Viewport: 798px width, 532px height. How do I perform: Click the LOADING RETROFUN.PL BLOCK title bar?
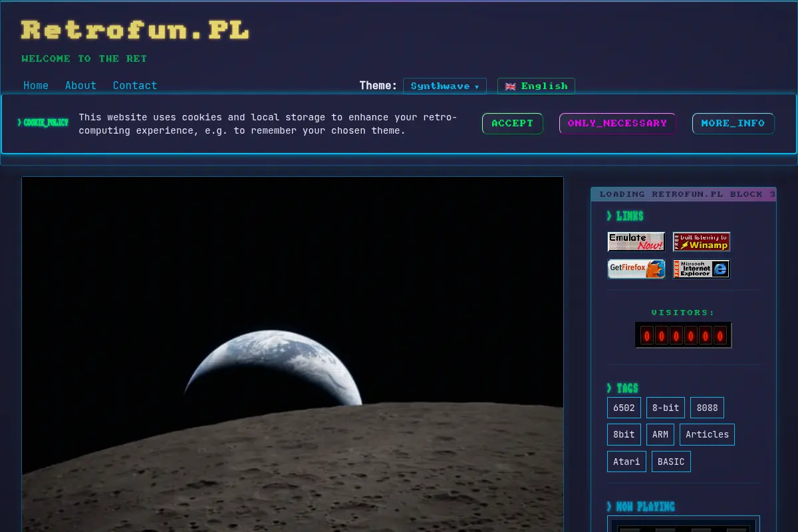[x=684, y=194]
